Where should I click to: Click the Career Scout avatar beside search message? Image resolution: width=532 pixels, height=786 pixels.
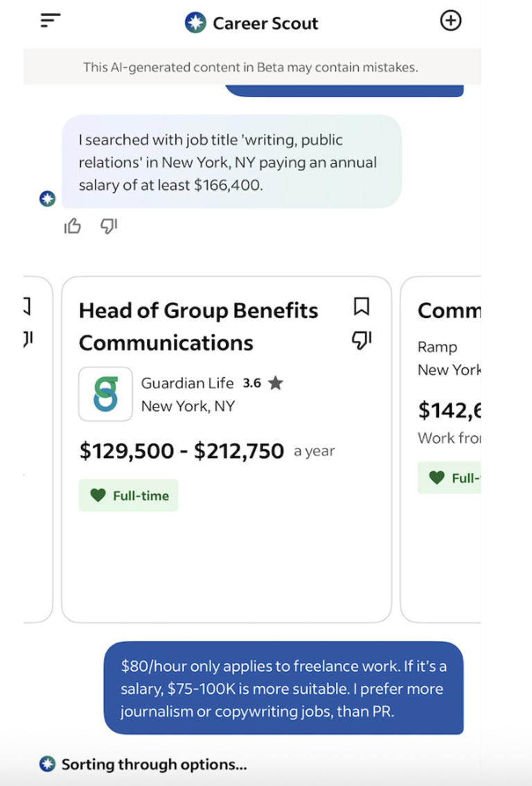(47, 200)
